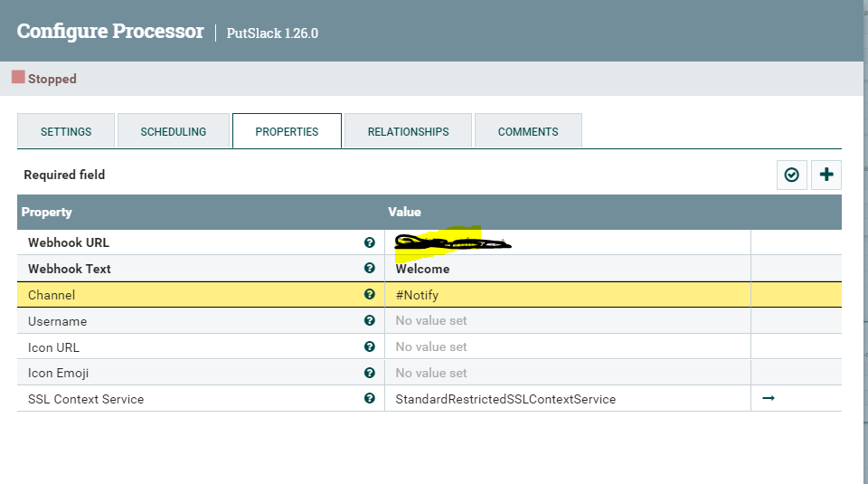Select the Webhook URL property name
The image size is (868, 484).
tap(69, 242)
